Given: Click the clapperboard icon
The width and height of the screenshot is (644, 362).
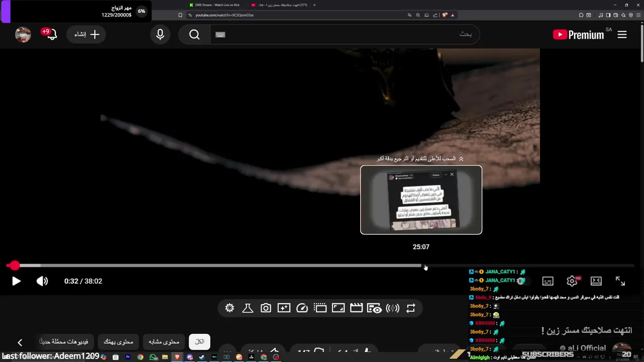Looking at the screenshot, I should tap(356, 308).
